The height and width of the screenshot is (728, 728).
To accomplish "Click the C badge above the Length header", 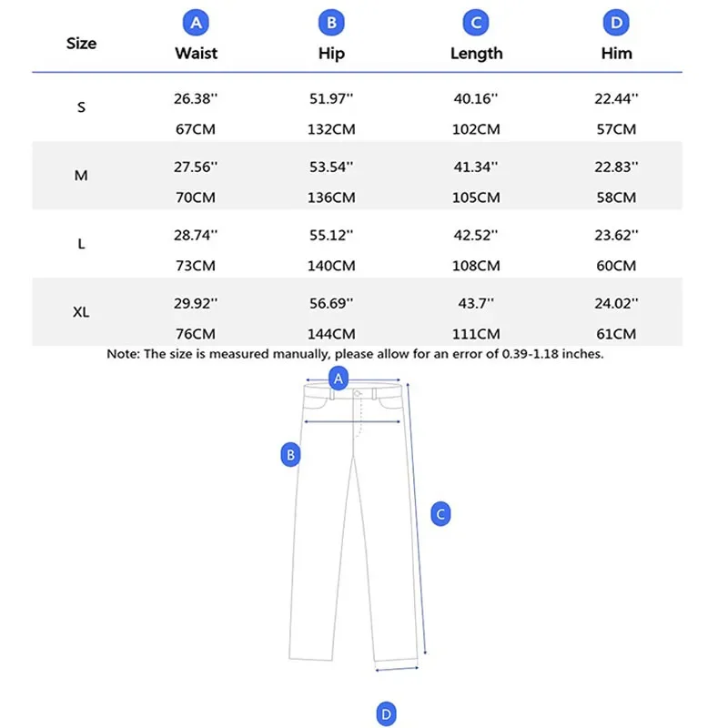I will [x=475, y=22].
